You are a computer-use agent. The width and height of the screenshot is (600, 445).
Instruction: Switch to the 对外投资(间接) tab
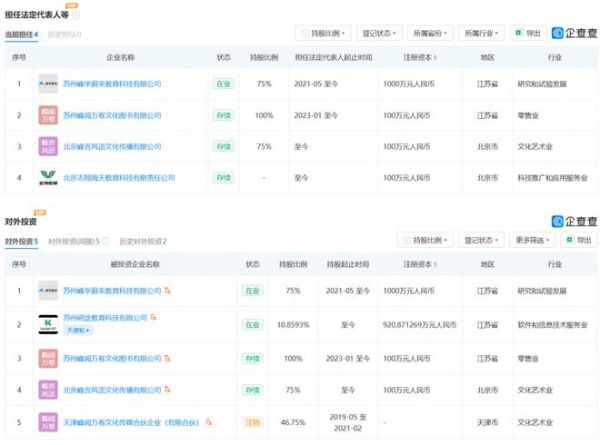73,241
